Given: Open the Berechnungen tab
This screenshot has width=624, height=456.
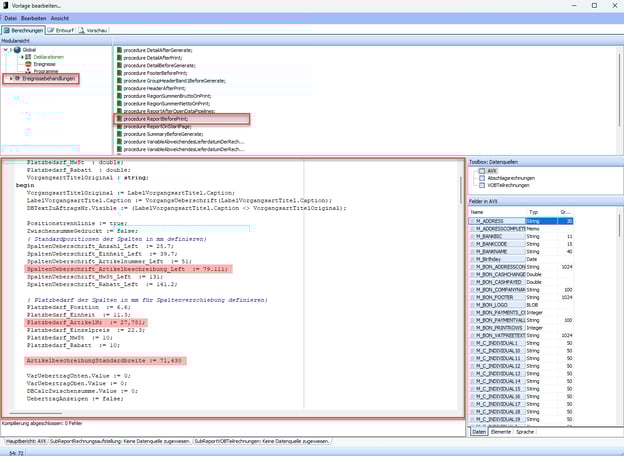Looking at the screenshot, I should 24,30.
